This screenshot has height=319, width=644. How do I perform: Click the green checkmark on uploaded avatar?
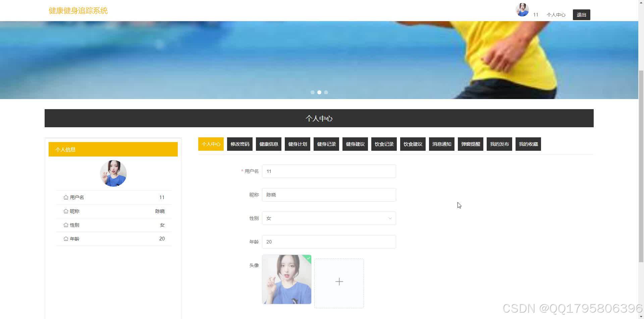308,258
